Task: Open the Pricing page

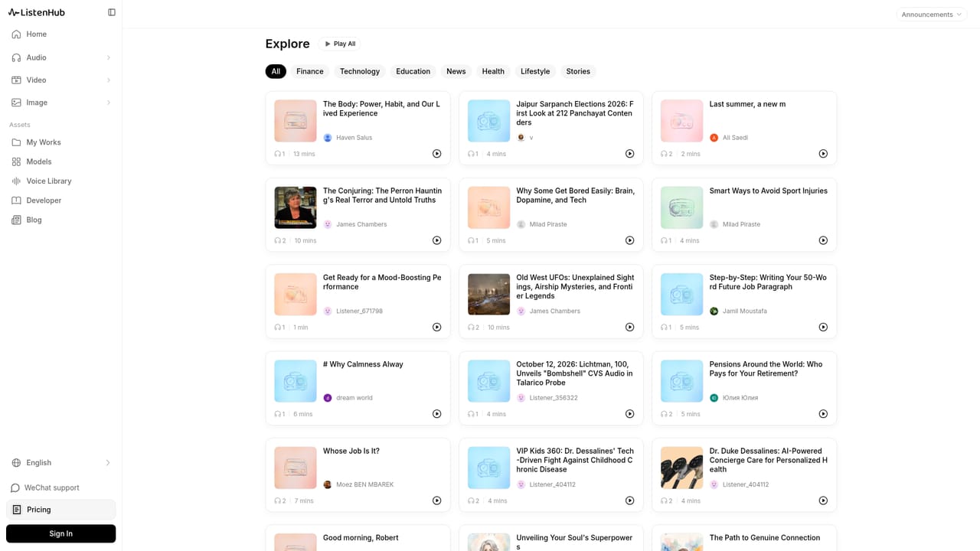Action: point(60,510)
